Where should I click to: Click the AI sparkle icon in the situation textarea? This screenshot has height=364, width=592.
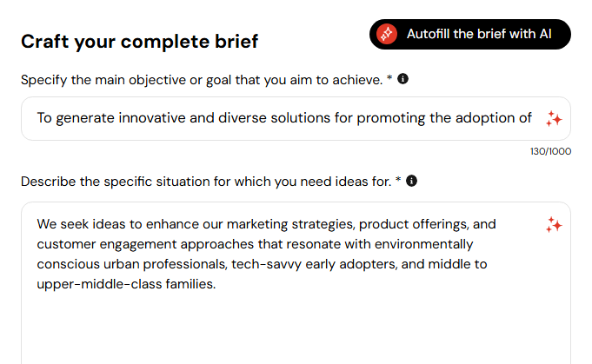pyautogui.click(x=554, y=225)
